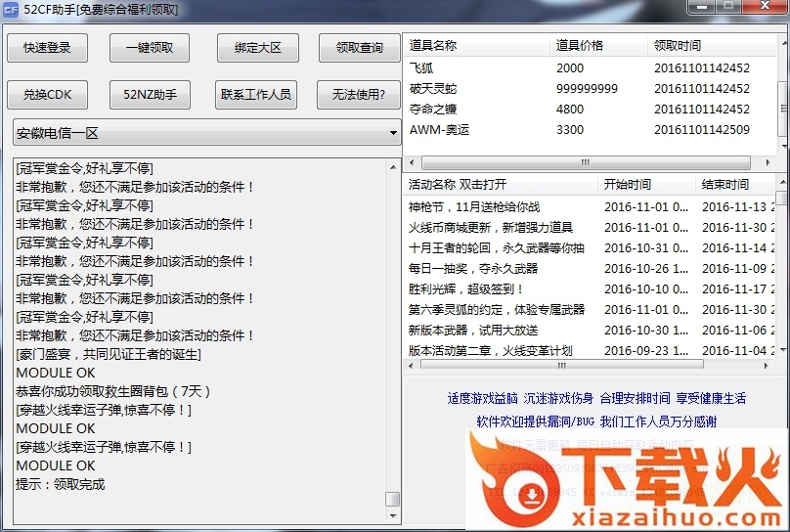Select activity 火线币商城更新，新增强力道具
The image size is (790, 532).
(x=590, y=228)
